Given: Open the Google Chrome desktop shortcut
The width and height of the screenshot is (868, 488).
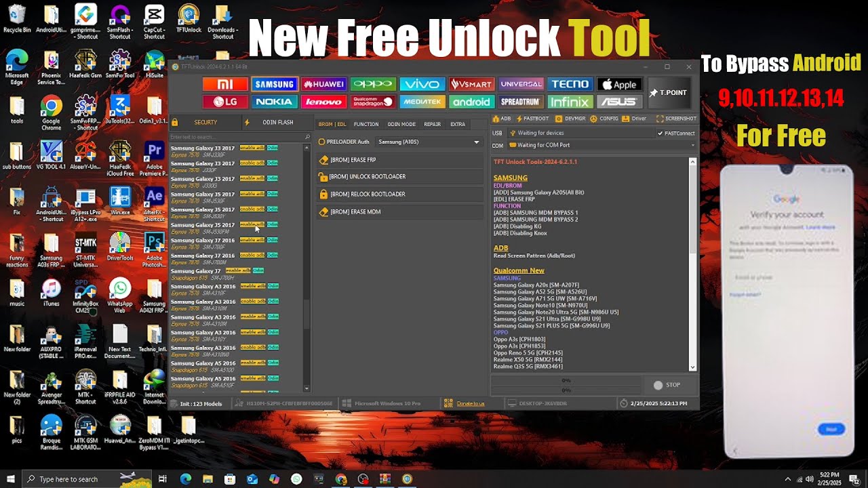Looking at the screenshot, I should point(51,113).
